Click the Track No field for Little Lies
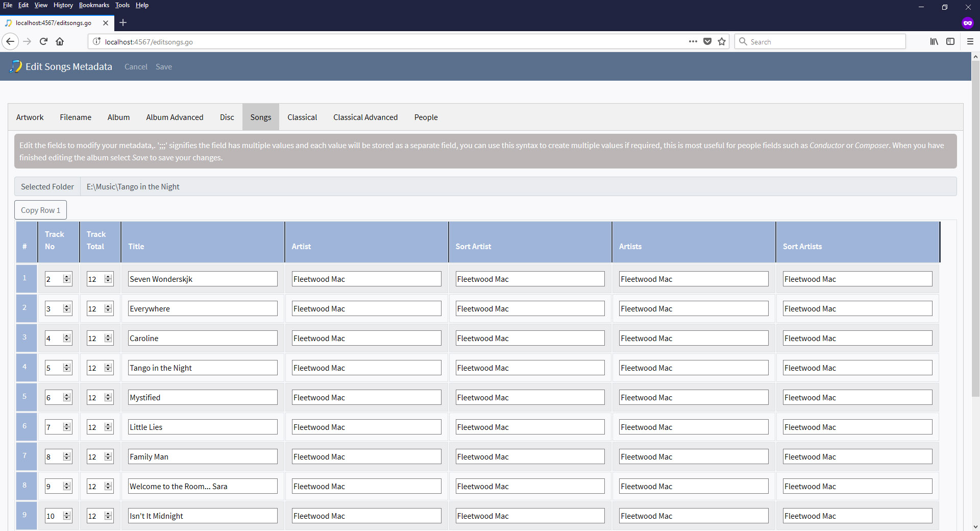Image resolution: width=980 pixels, height=531 pixels. click(58, 427)
